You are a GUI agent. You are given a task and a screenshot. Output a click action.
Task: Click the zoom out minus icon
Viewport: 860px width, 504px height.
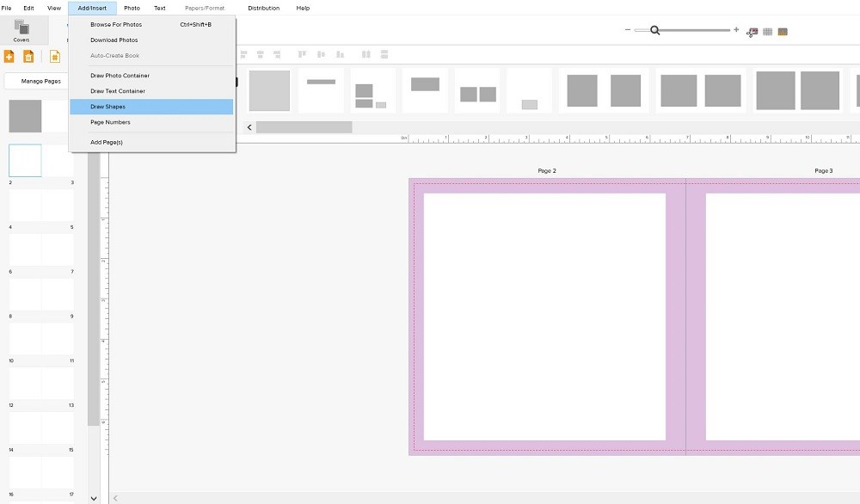[x=626, y=29]
